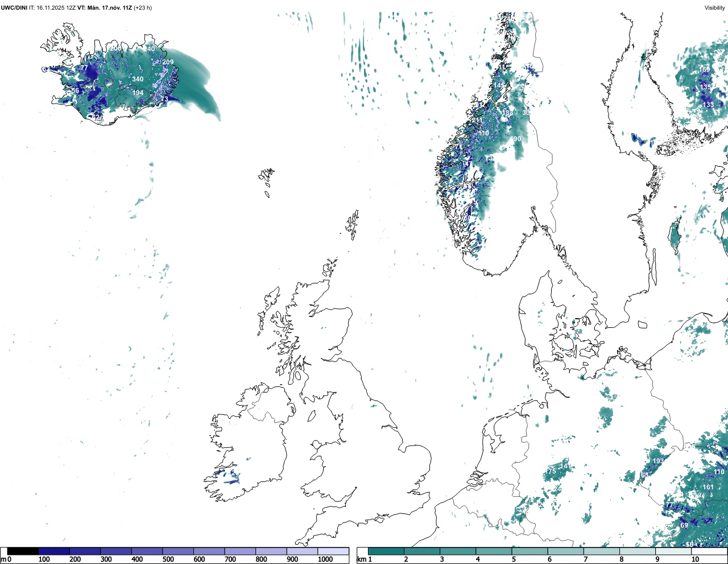Click the '(+23 h)' forecast offset text

click(142, 7)
